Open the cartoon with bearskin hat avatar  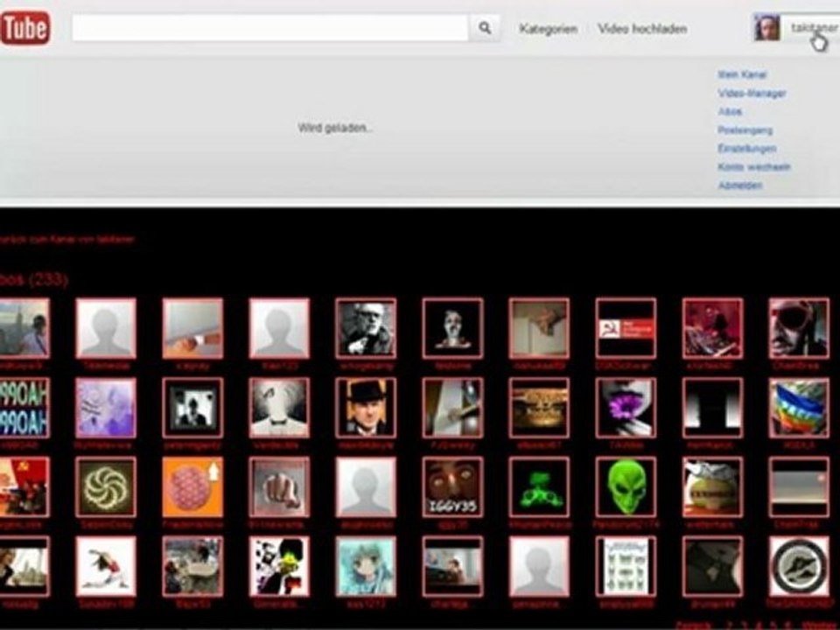coord(279,566)
